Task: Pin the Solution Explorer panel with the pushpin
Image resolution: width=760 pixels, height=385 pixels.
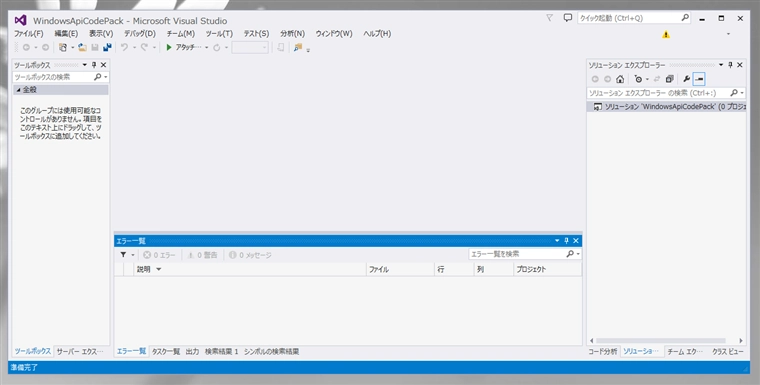Action: click(730, 65)
